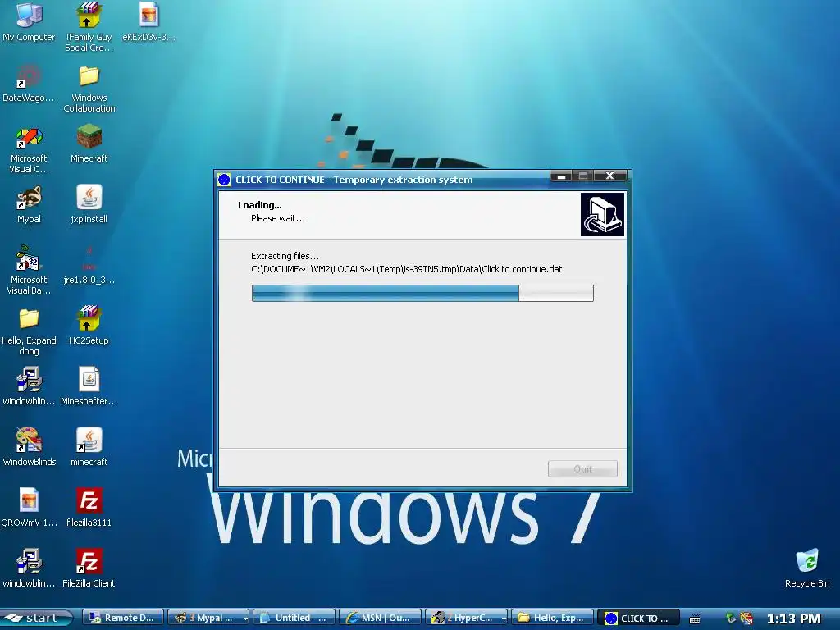Select the windowblin... icon beside FileZilla Client

[29, 561]
